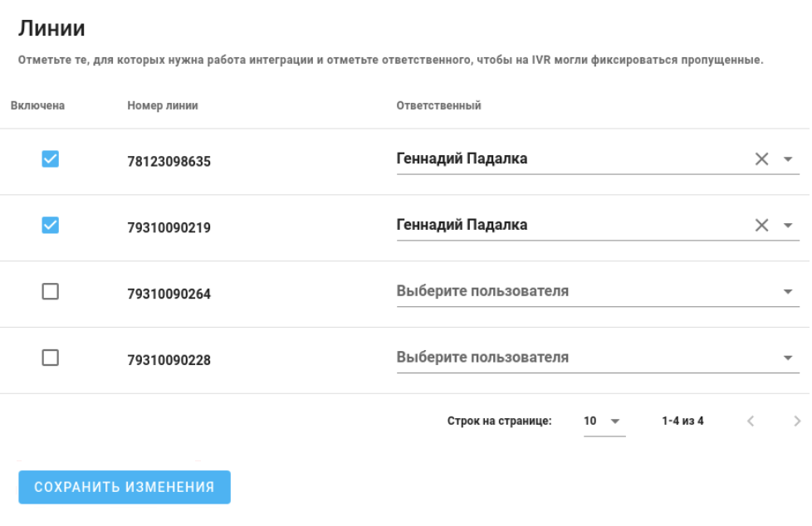Disable the checkbox for line 79310090219
Viewport: 812px width, 526px height.
coord(52,224)
